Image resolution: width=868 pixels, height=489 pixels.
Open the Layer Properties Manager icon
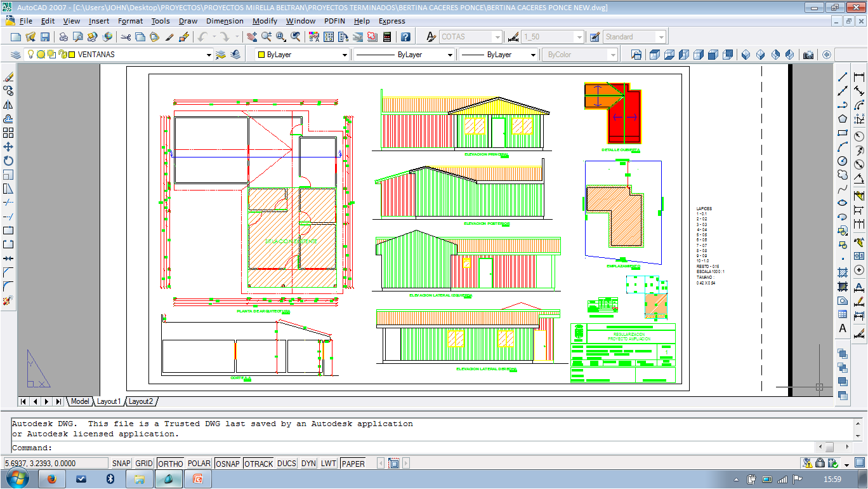[15, 55]
